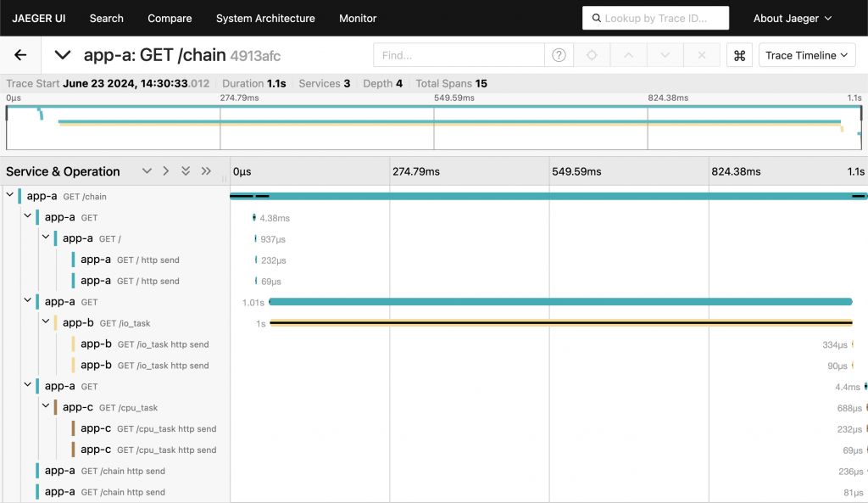868x503 pixels.
Task: Collapse the first app-a GET child span
Action: pyautogui.click(x=28, y=216)
